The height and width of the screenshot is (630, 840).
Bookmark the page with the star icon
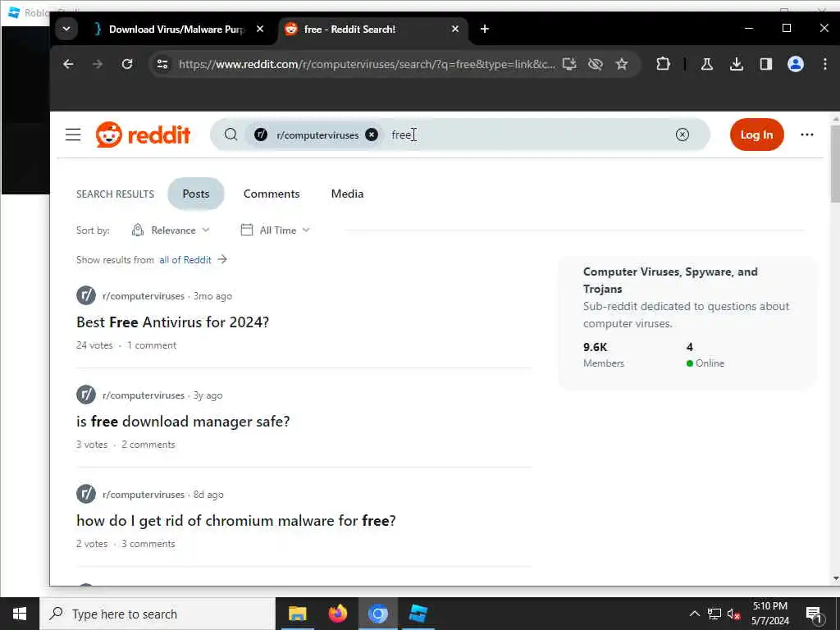point(622,64)
